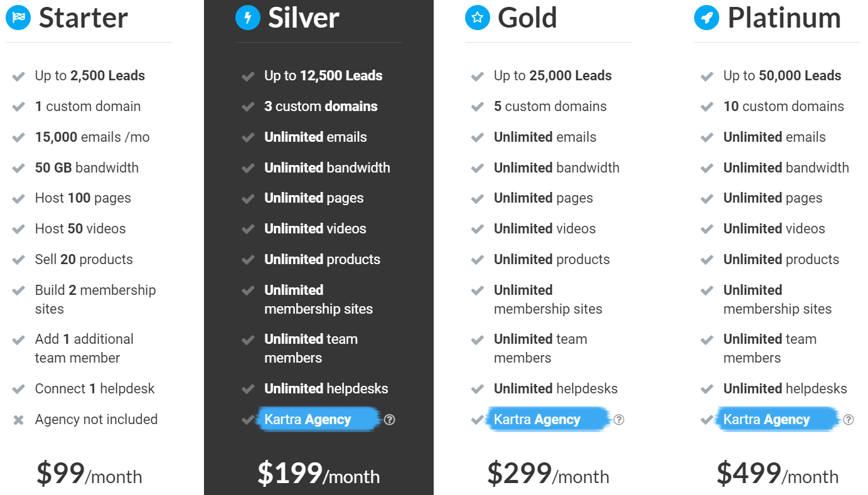Select the Platinum Kartra Agency highlighted label

tap(777, 419)
